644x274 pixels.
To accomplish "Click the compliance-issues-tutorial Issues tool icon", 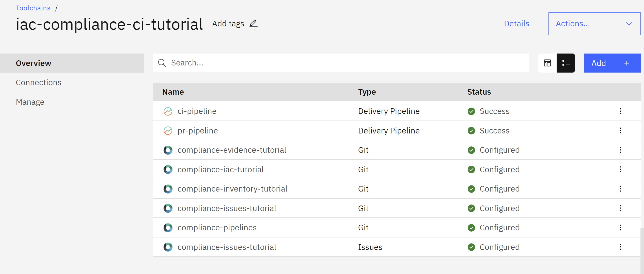I will point(168,247).
